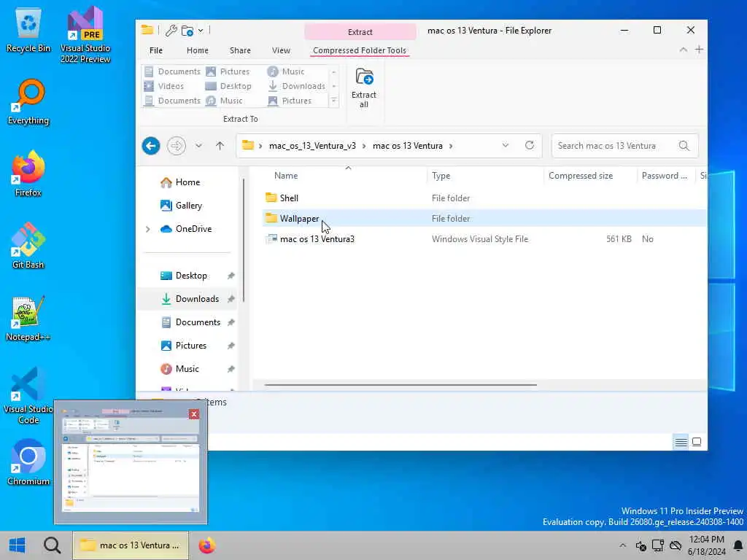
Task: Expand the OneDrive tree node
Action: (147, 229)
